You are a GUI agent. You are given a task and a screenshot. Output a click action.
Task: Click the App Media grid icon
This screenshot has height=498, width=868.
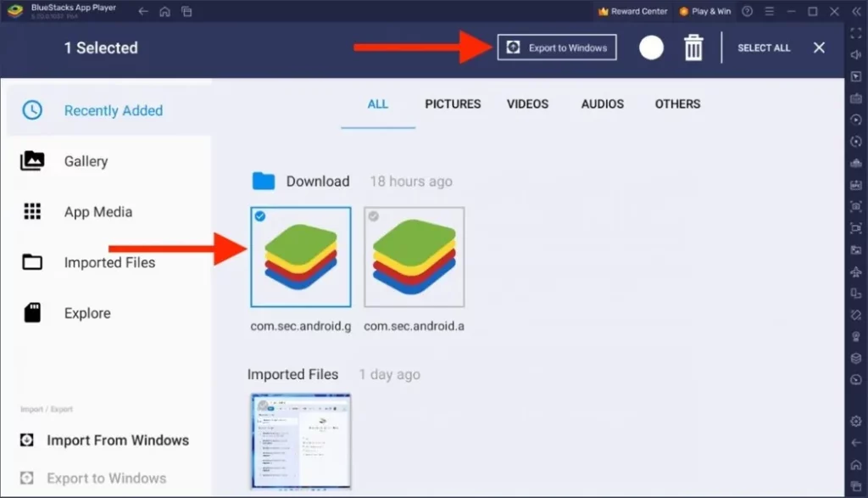coord(32,211)
